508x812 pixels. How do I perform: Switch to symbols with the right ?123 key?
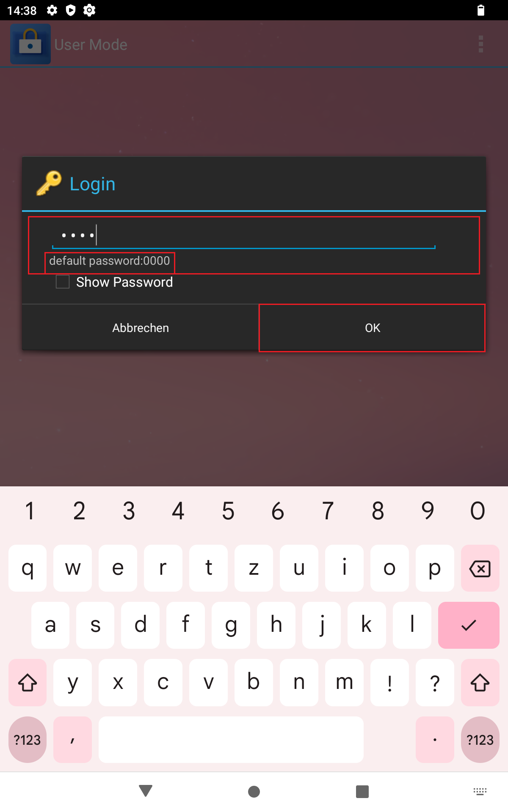[480, 740]
